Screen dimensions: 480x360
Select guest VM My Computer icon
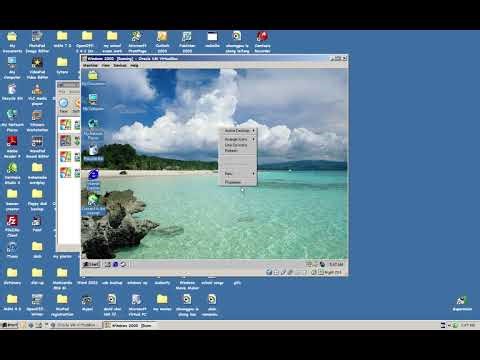[x=93, y=102]
